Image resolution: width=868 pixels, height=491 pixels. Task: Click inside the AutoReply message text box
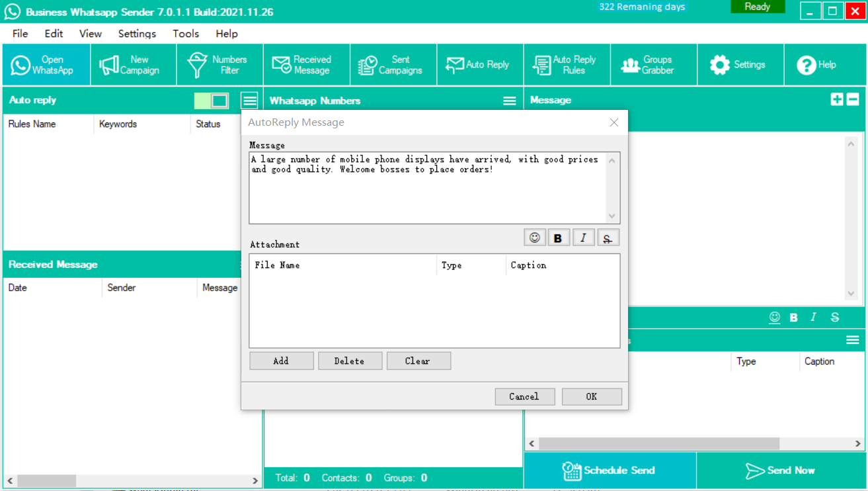(428, 188)
